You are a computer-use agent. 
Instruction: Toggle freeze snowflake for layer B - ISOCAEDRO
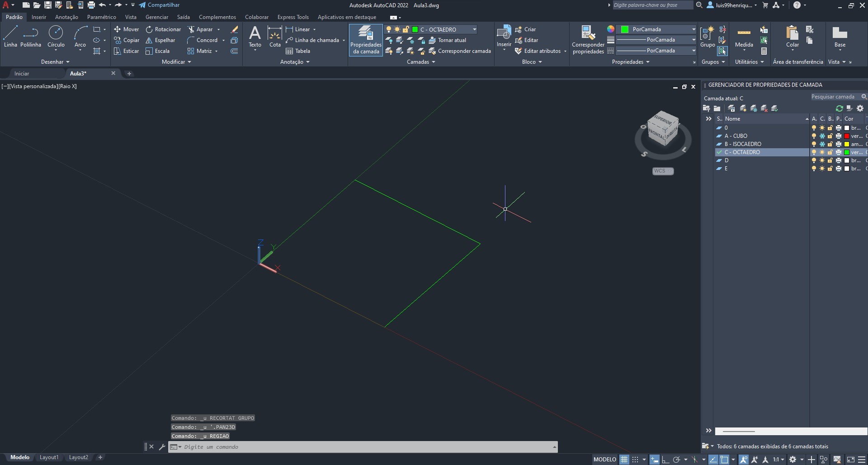tap(822, 144)
